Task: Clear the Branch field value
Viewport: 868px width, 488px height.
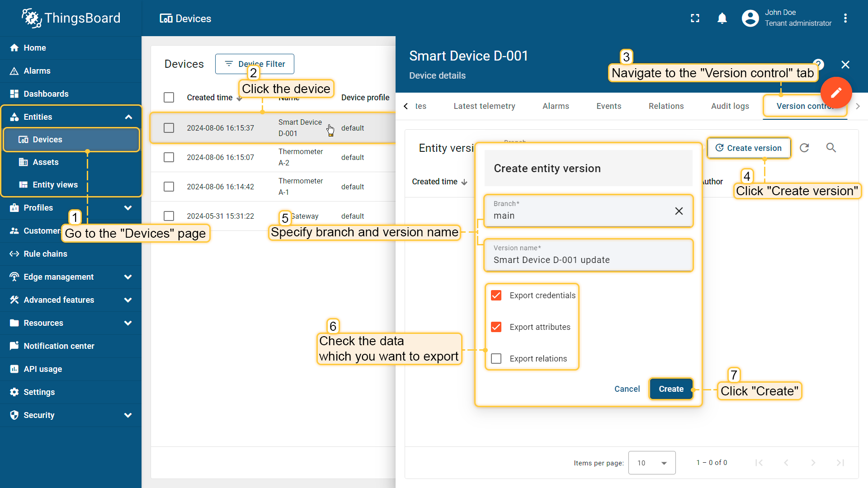Action: click(679, 211)
